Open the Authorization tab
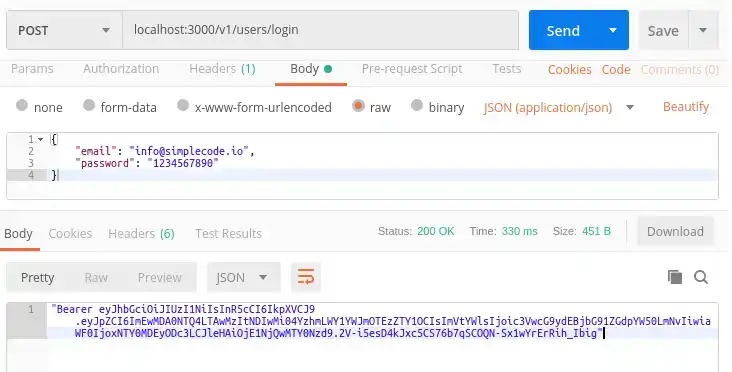 click(121, 69)
